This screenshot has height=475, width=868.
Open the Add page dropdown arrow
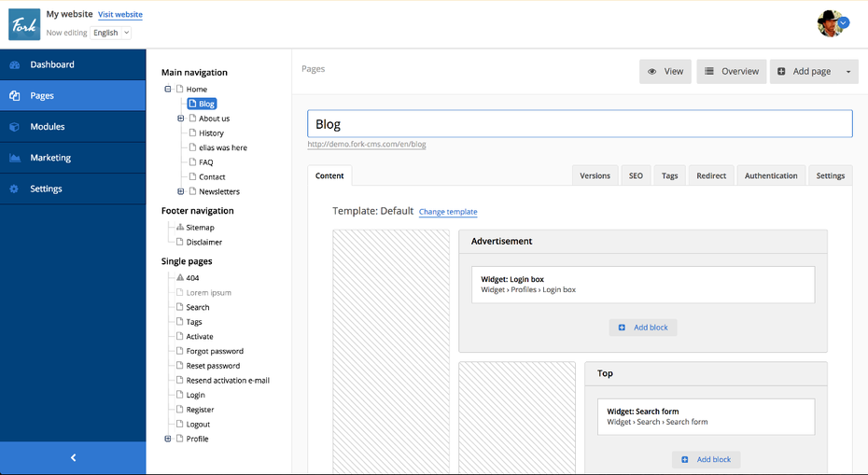(848, 72)
